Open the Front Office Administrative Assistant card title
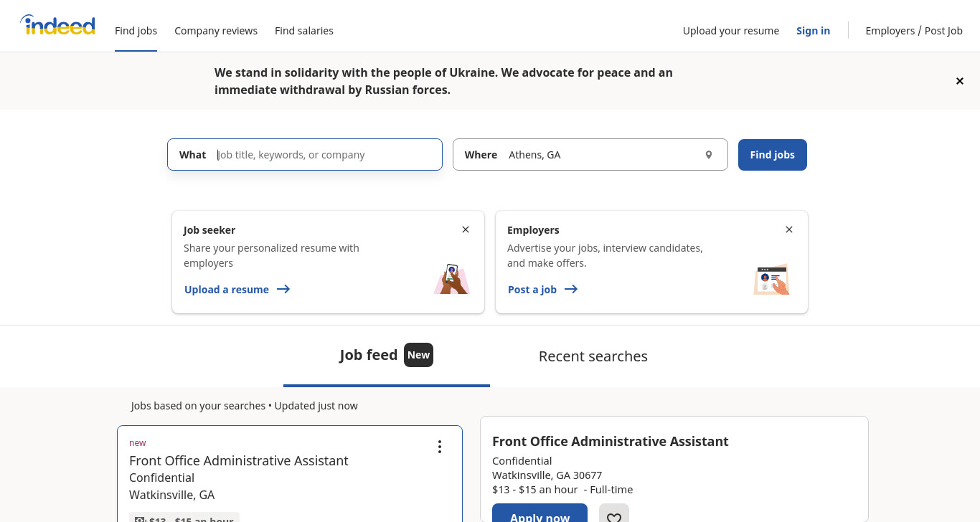Screen dimensions: 980x522 (x=239, y=460)
